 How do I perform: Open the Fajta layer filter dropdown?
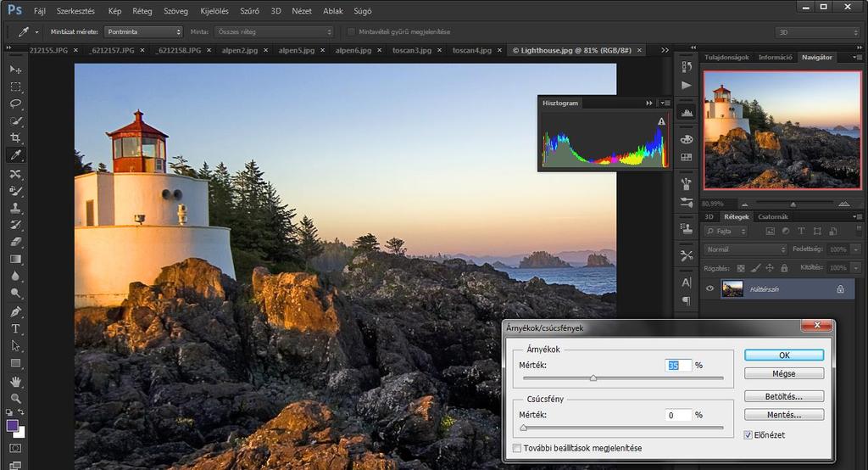click(x=726, y=231)
